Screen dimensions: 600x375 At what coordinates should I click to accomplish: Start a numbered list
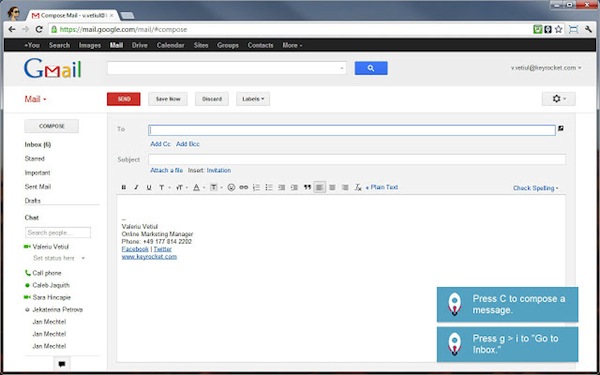pyautogui.click(x=256, y=188)
